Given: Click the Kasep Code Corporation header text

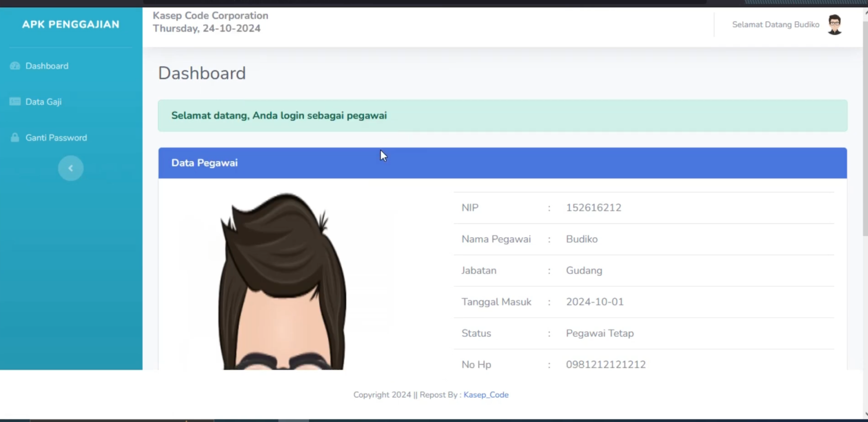Looking at the screenshot, I should tap(211, 16).
